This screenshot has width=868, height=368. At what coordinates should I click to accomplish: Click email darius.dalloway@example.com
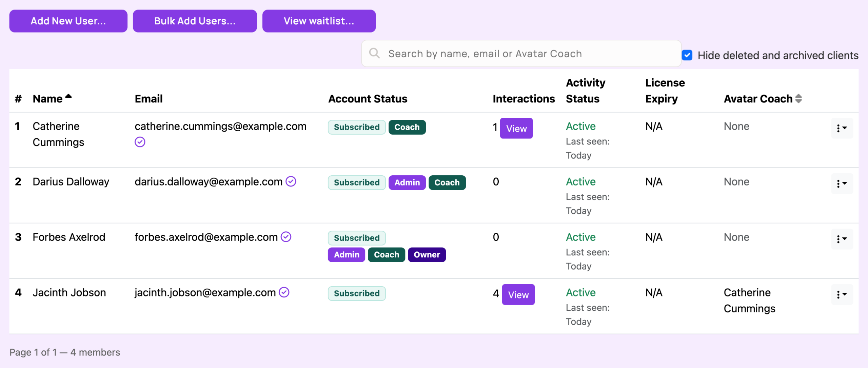point(209,181)
